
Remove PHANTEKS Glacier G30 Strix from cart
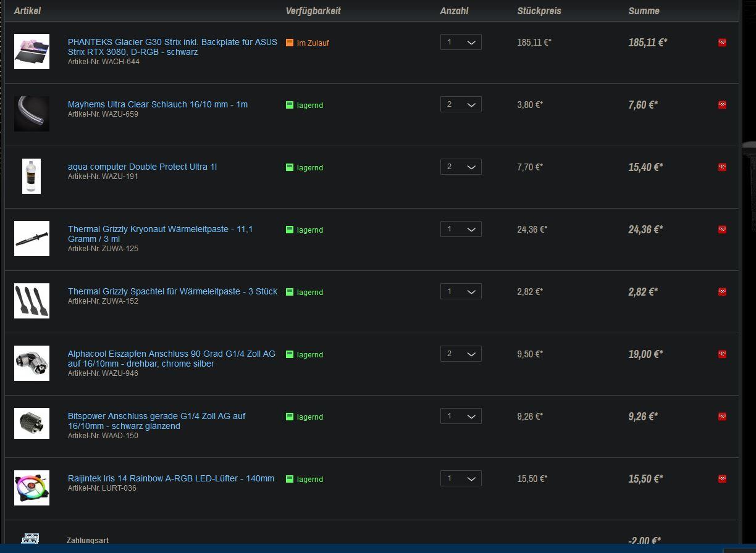tap(722, 43)
